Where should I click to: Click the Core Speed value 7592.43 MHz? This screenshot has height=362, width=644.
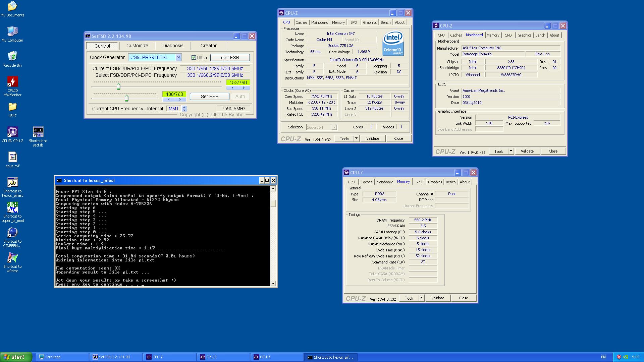tap(321, 97)
